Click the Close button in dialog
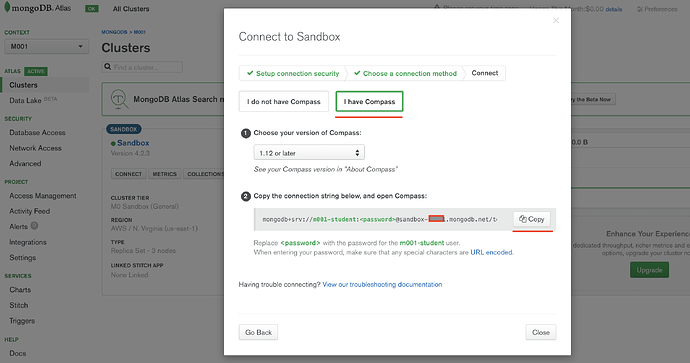Viewport: 690px width, 363px height. 541,332
